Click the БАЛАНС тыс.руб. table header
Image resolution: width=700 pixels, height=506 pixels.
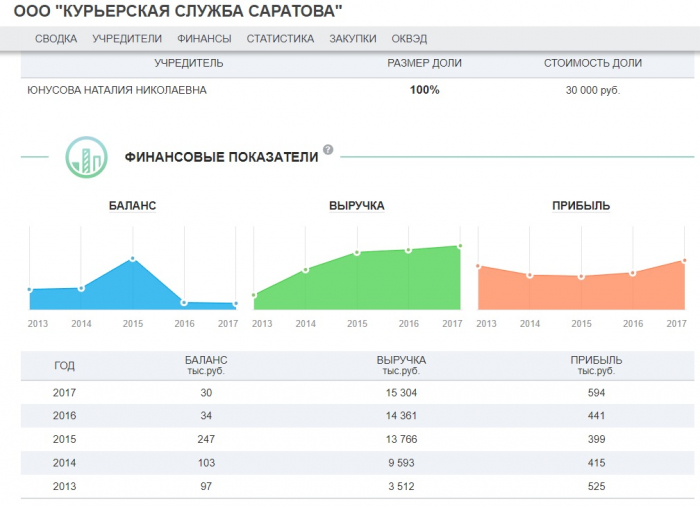point(206,365)
